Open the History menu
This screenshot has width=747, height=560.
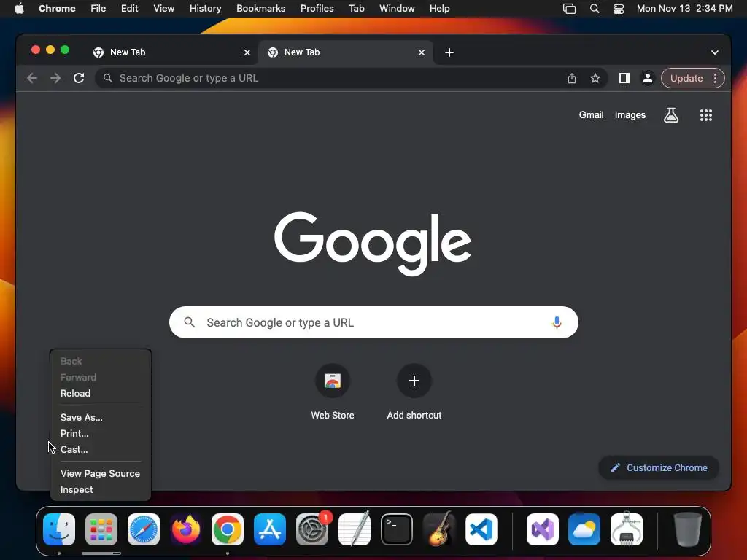click(205, 9)
